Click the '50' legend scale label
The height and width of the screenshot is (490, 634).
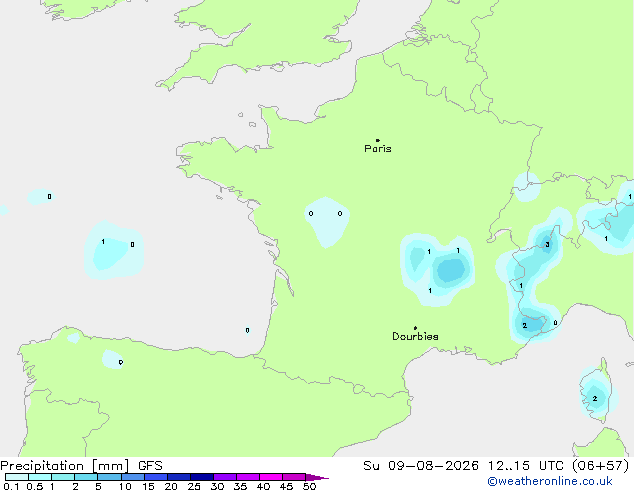click(309, 486)
